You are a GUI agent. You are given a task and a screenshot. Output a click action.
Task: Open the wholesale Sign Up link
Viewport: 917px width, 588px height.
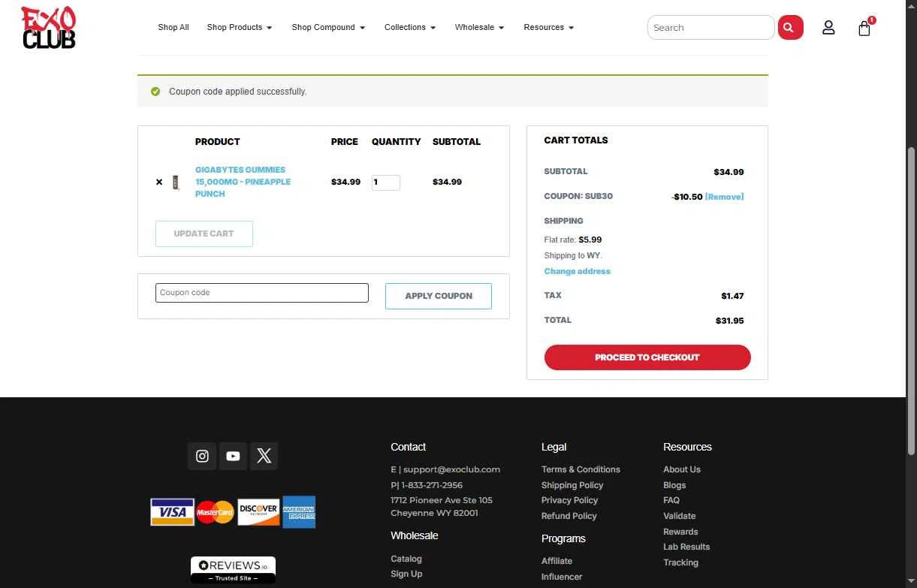(406, 574)
